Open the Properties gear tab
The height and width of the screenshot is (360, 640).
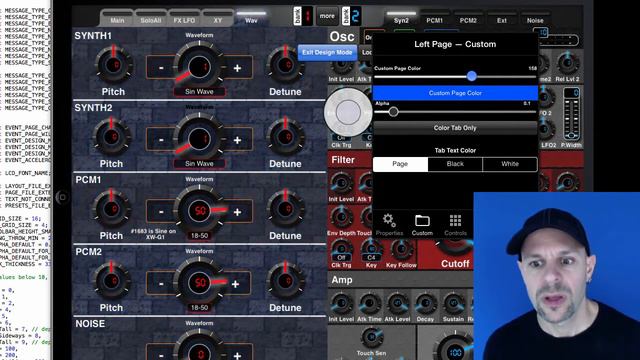(x=389, y=224)
